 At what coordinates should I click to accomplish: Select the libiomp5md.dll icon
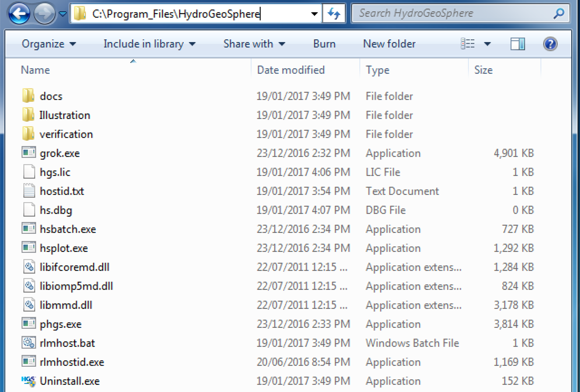(29, 286)
